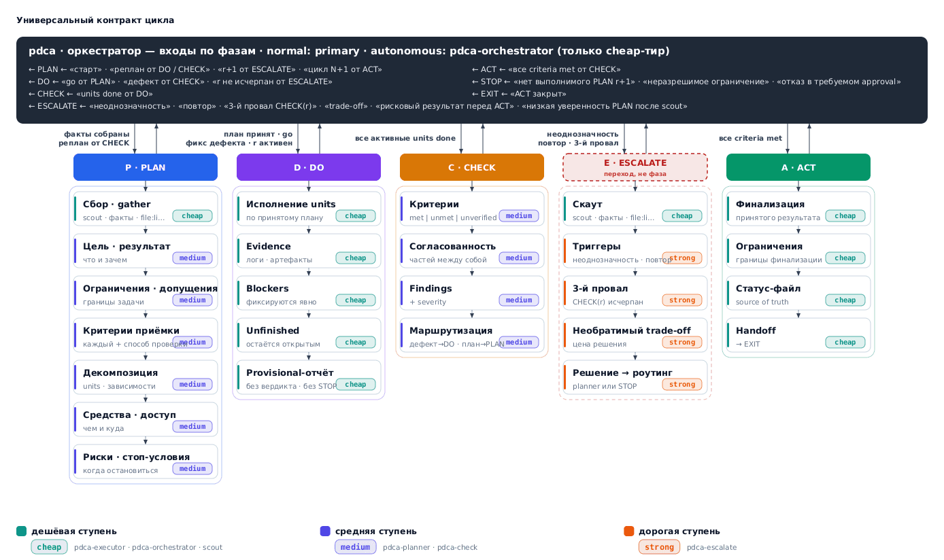Click the Скаут card under ESCALATE
The image size is (944, 560).
635,209
